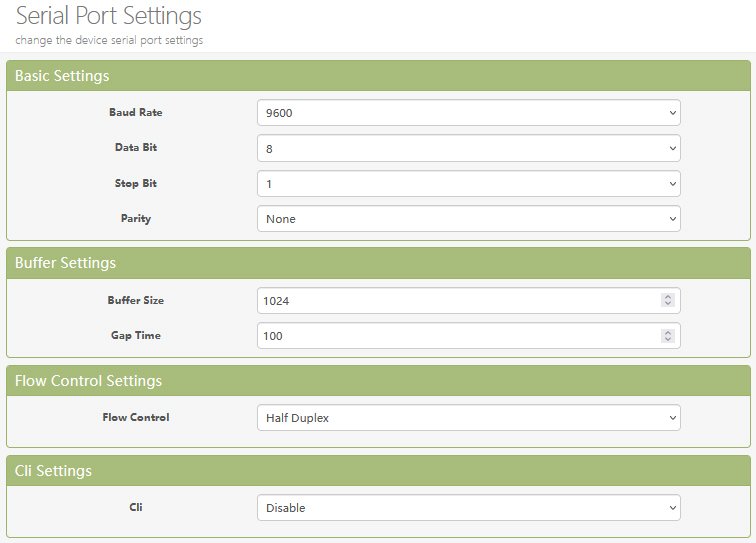Click the Buffer Settings section header
Viewport: 756px width, 543px height.
click(x=65, y=263)
